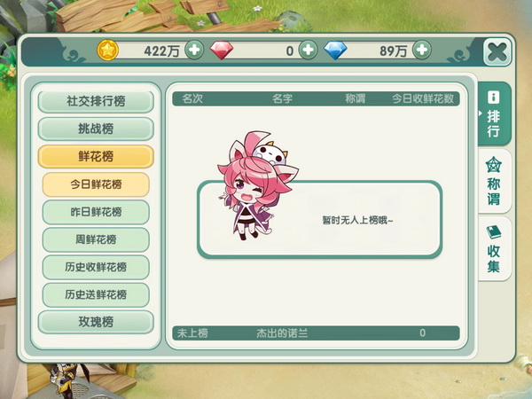Select 周鲜花榜 sub-list
Image resolution: width=532 pixels, height=399 pixels.
[x=96, y=240]
